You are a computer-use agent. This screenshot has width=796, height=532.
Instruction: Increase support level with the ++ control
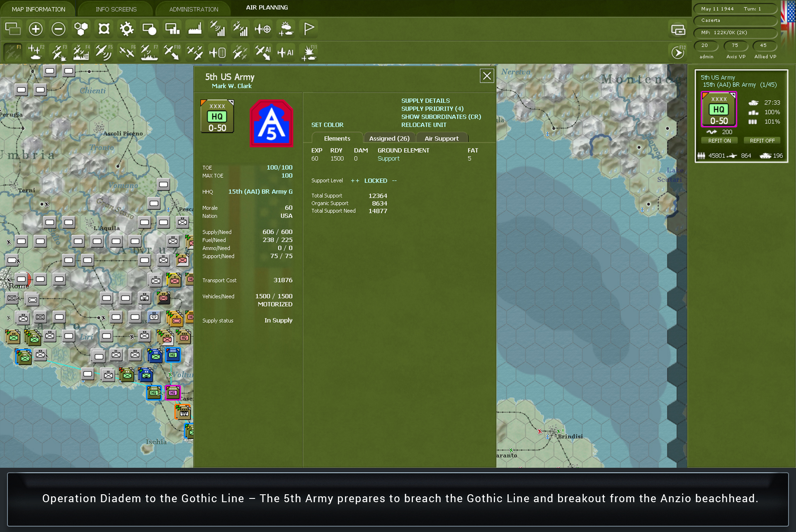pyautogui.click(x=355, y=181)
